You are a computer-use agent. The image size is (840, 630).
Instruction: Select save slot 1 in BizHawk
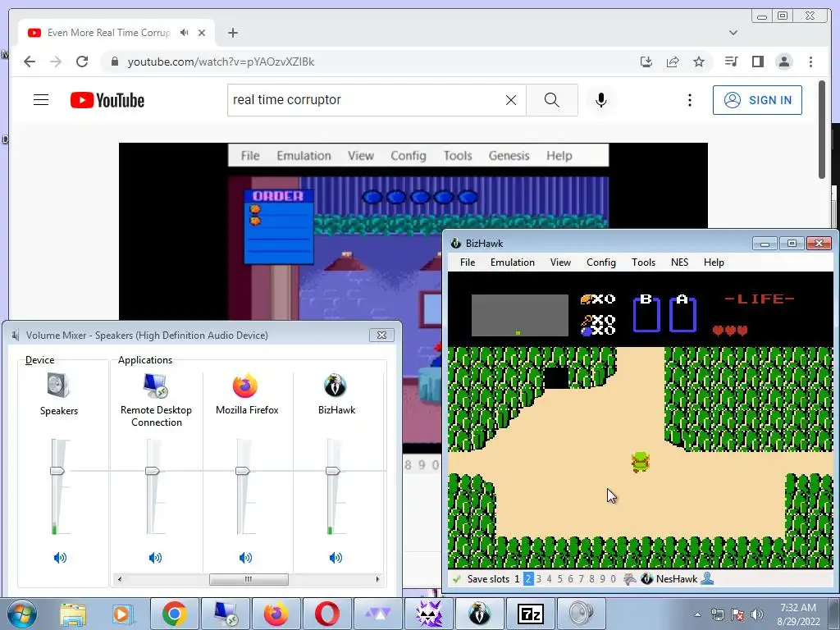point(517,579)
